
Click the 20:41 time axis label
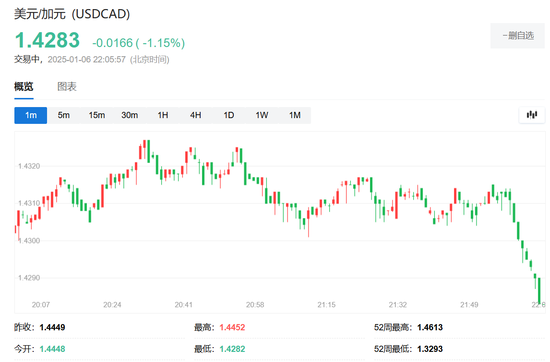(x=183, y=305)
